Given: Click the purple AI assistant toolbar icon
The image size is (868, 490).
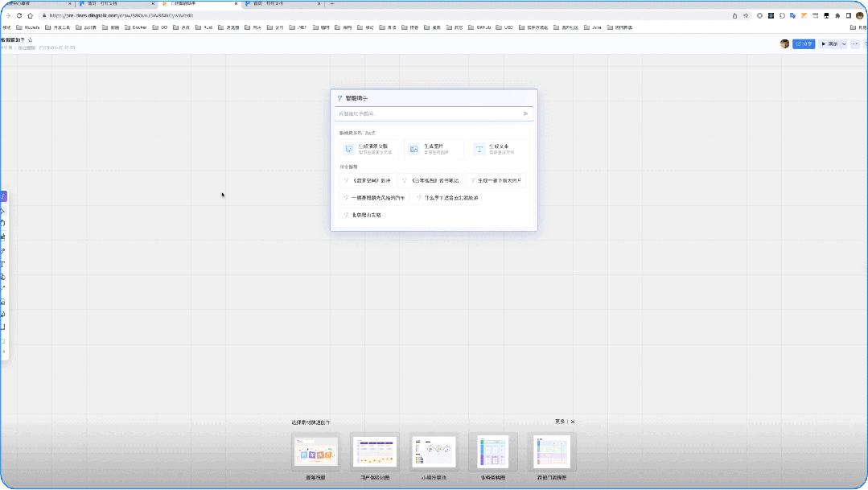Looking at the screenshot, I should pos(3,196).
